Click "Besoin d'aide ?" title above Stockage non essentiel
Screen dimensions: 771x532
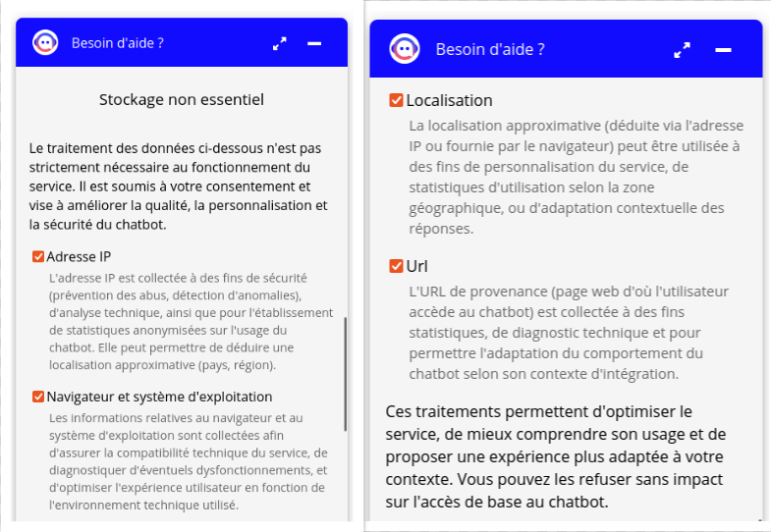118,43
